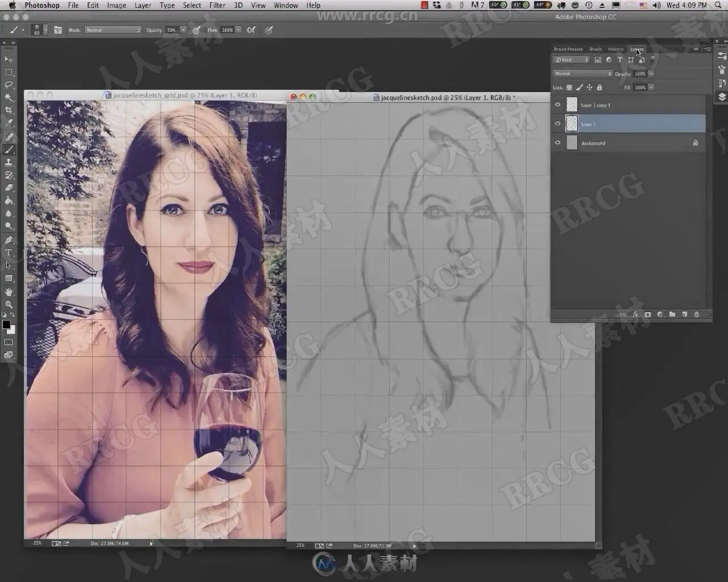Delete the layer with trash icon

pyautogui.click(x=697, y=314)
